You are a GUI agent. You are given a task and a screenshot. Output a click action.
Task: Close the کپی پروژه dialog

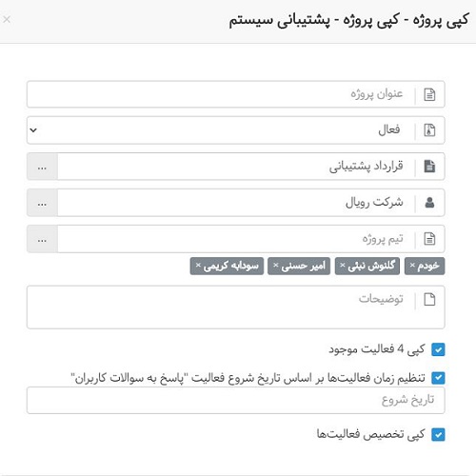coord(7,20)
